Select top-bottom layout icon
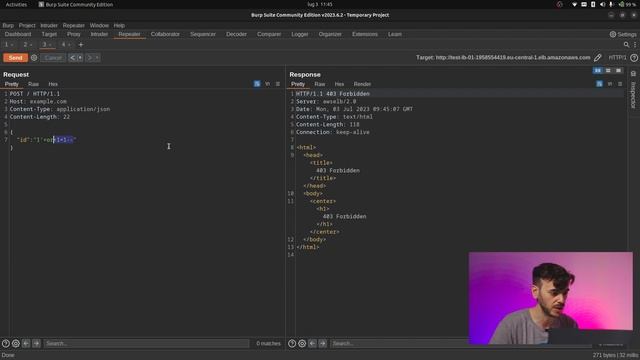 click(608, 71)
